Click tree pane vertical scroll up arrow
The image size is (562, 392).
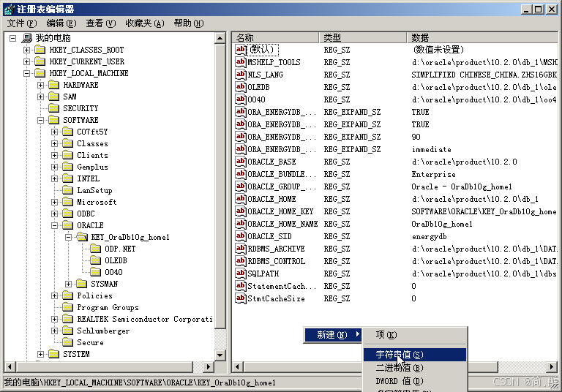tap(220, 37)
